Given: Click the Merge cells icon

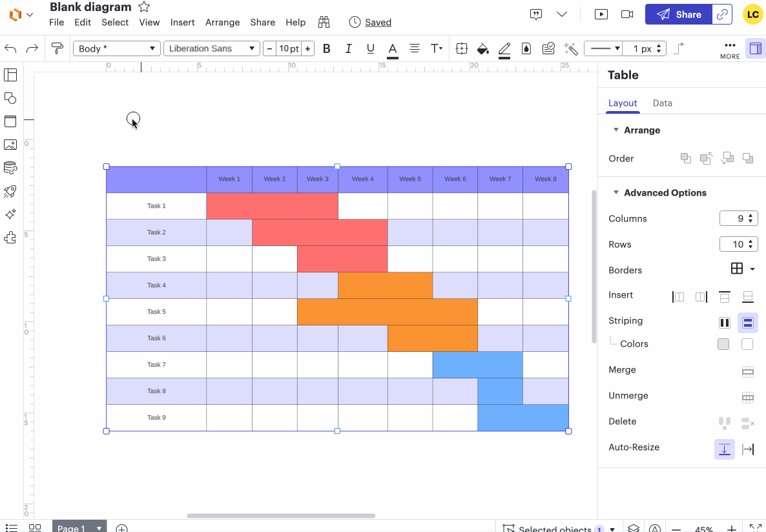Looking at the screenshot, I should 747,371.
